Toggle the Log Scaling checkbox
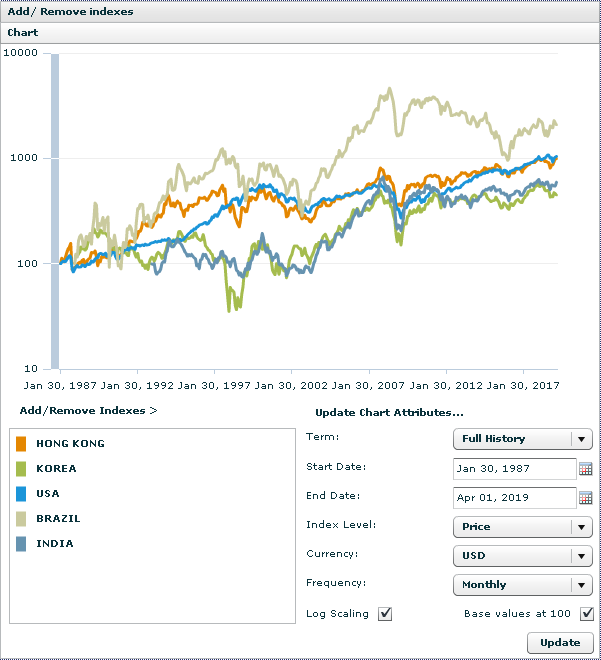 pyautogui.click(x=385, y=614)
